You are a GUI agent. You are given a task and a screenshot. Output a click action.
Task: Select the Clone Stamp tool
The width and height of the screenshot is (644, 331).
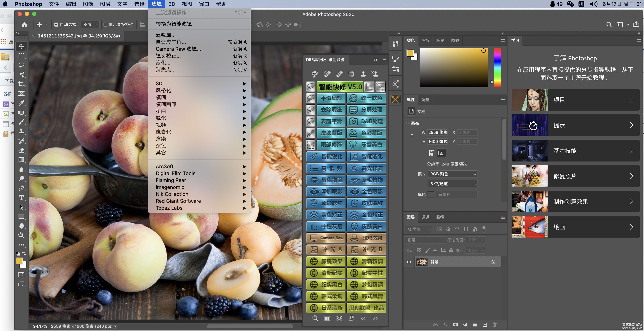tap(21, 131)
